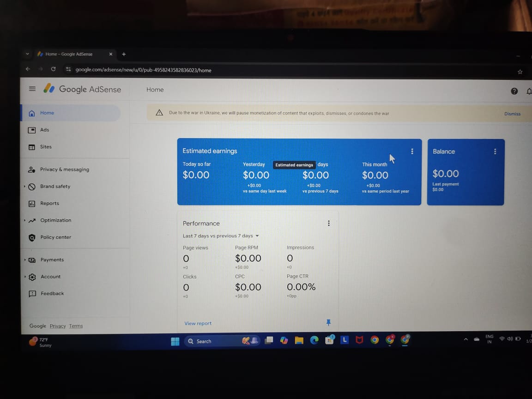
Task: Click the This month $0.00 value
Action: [375, 175]
